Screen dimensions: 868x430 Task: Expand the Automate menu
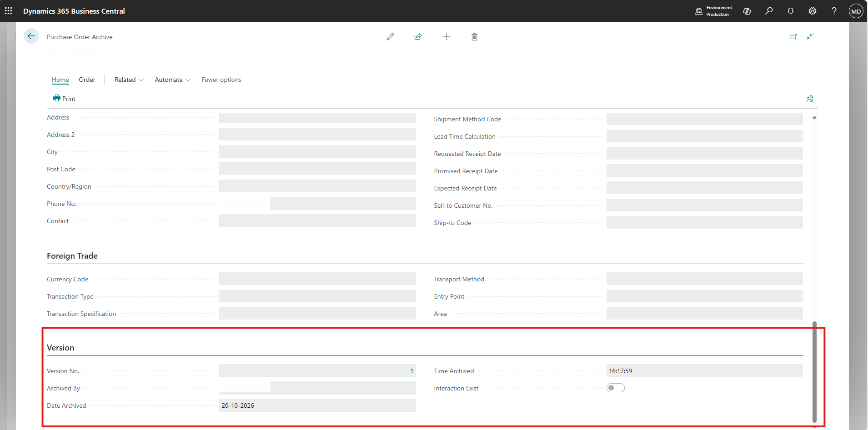click(x=173, y=80)
